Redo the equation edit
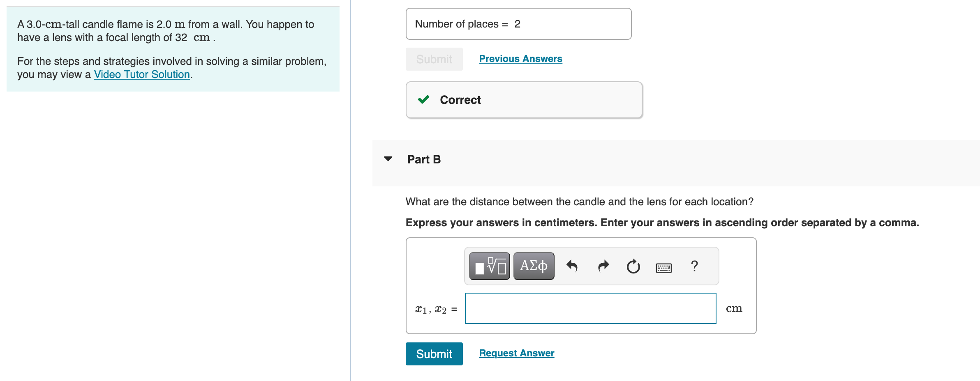Image resolution: width=980 pixels, height=381 pixels. tap(603, 266)
